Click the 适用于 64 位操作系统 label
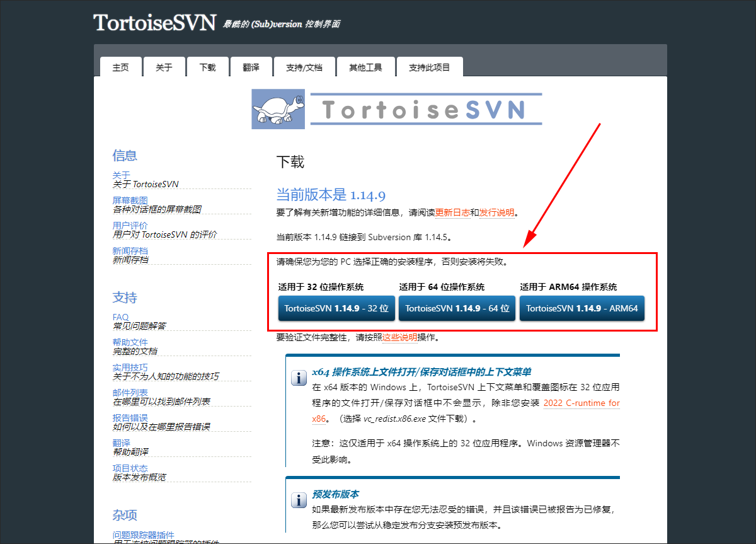This screenshot has width=756, height=544. (x=442, y=287)
